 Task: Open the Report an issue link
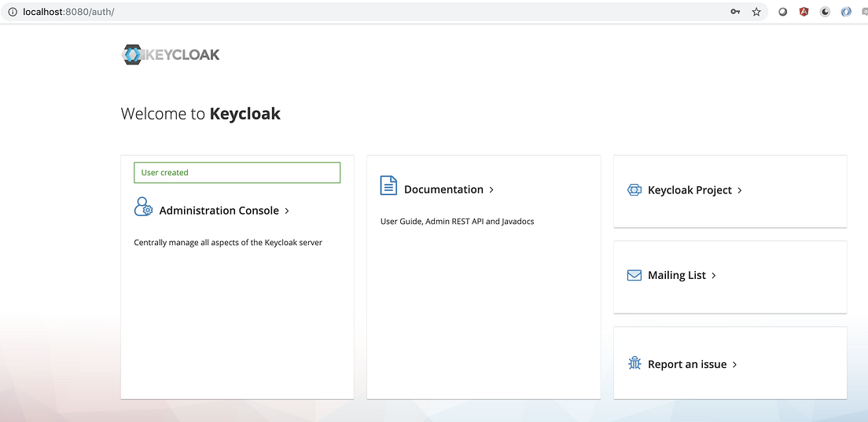[687, 364]
